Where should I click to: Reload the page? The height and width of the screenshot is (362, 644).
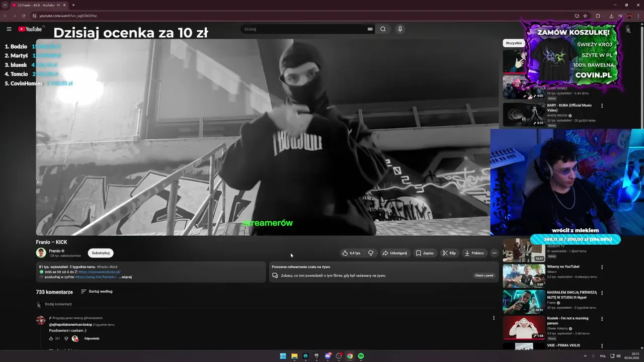pos(23,16)
